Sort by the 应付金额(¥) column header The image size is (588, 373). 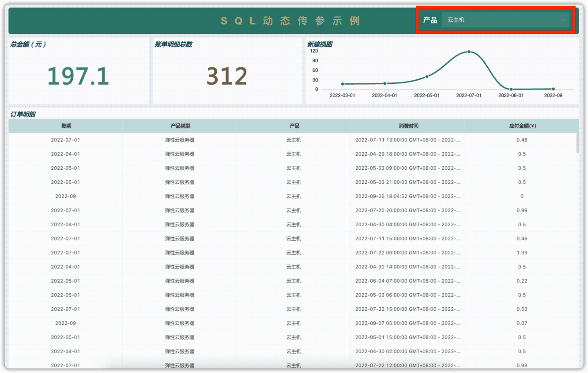522,126
